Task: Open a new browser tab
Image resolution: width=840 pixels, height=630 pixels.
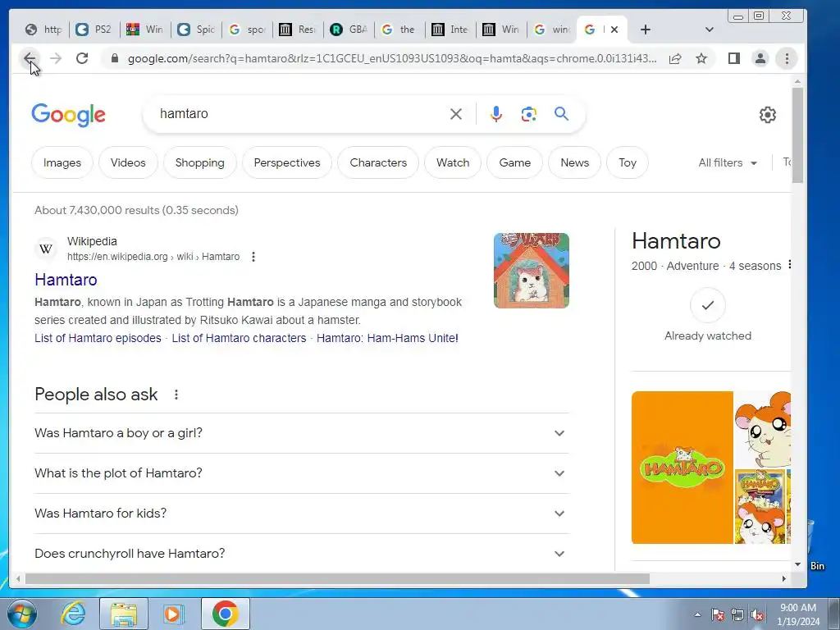Action: coord(646,30)
